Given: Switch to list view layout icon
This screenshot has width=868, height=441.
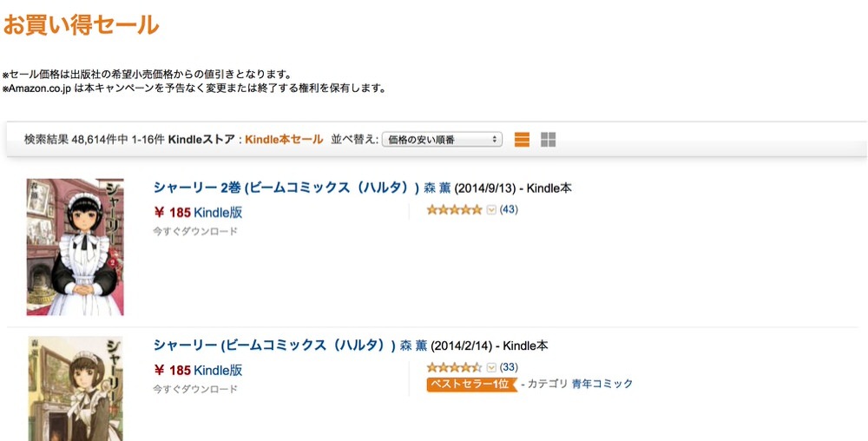Looking at the screenshot, I should point(522,140).
